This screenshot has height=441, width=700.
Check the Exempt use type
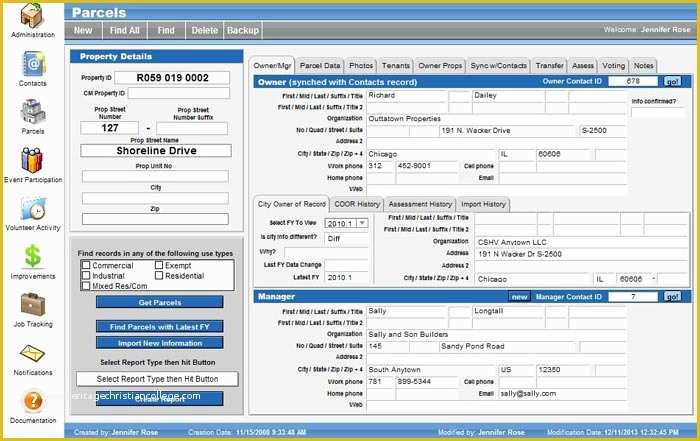pos(159,265)
